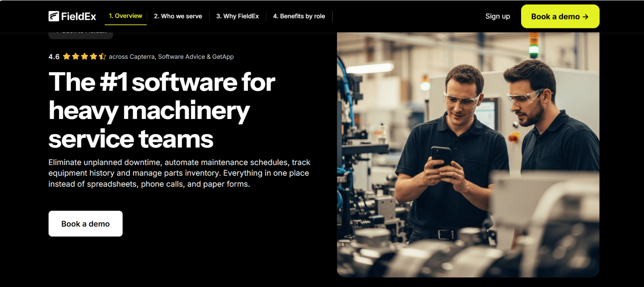Click the white Book a demo button
This screenshot has width=644, height=287.
[x=86, y=224]
